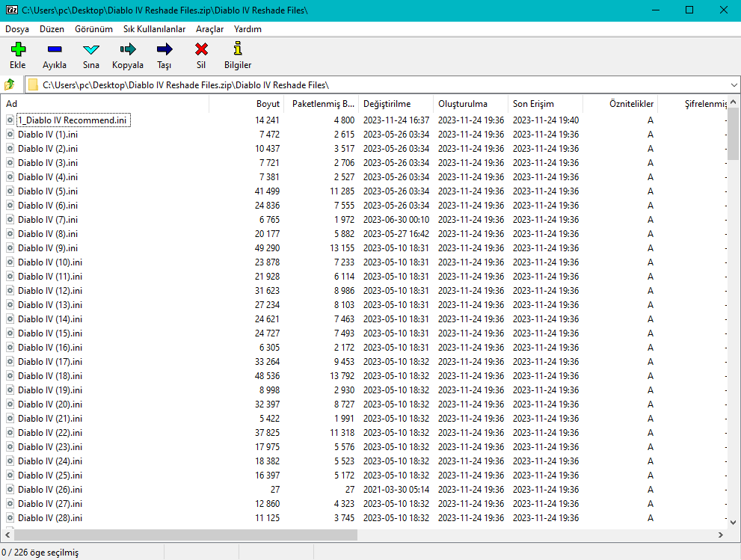Click the green plus Ekle icon

tap(18, 49)
